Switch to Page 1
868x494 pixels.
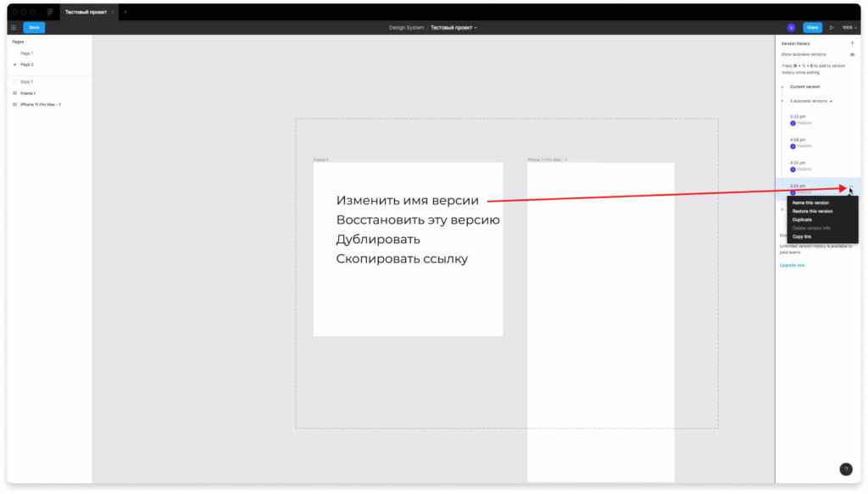click(26, 53)
